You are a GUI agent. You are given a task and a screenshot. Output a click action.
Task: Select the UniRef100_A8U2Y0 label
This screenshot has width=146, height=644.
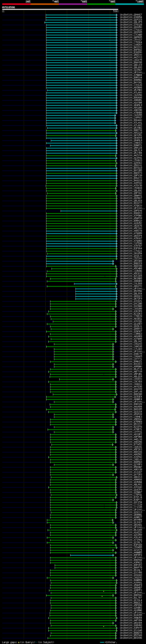tap(131, 286)
